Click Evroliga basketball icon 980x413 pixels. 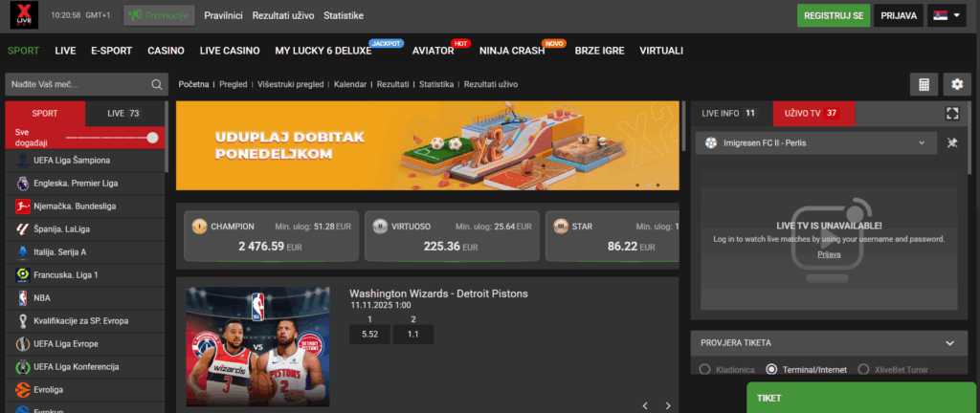tap(23, 389)
